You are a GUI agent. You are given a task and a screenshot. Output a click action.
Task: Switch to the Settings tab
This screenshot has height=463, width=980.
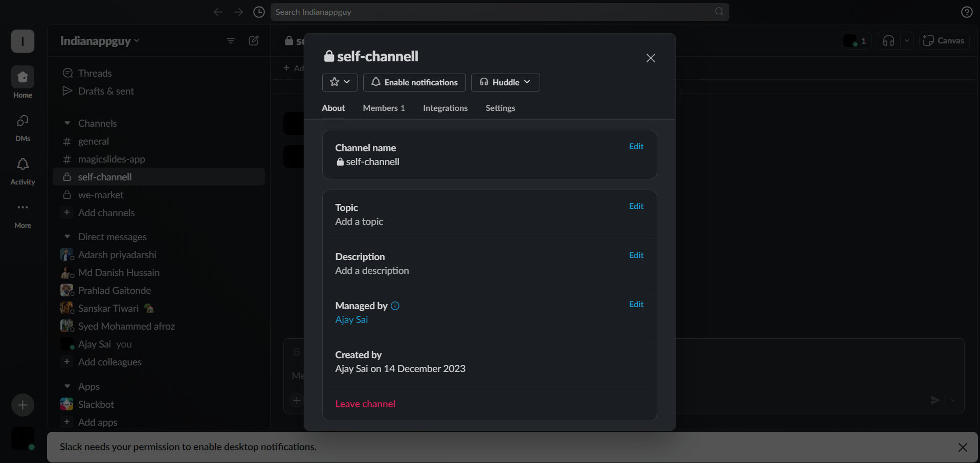pyautogui.click(x=500, y=108)
